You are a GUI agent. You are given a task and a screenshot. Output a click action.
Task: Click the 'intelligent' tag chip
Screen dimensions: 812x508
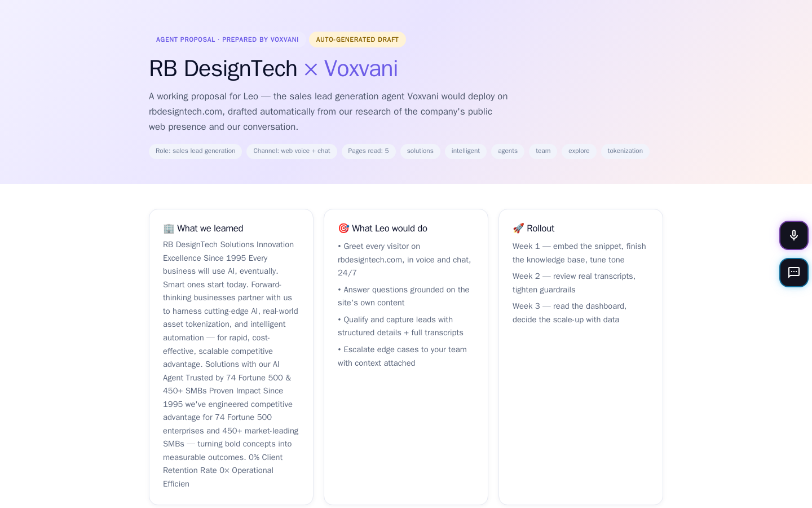pyautogui.click(x=466, y=151)
